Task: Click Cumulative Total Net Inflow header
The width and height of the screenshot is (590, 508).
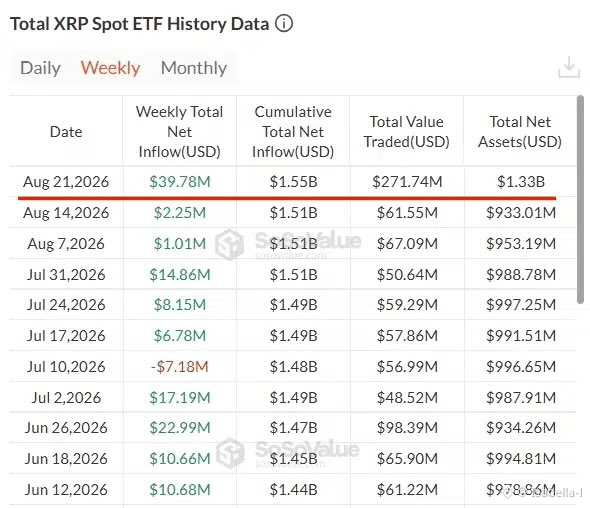Action: [x=293, y=132]
